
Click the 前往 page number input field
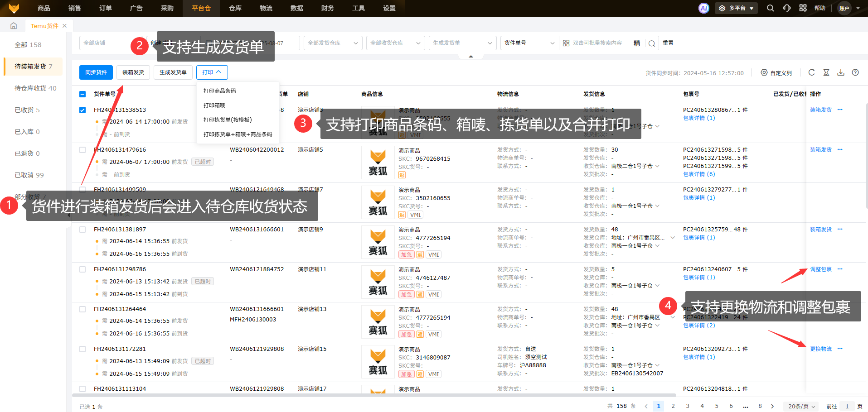click(846, 406)
